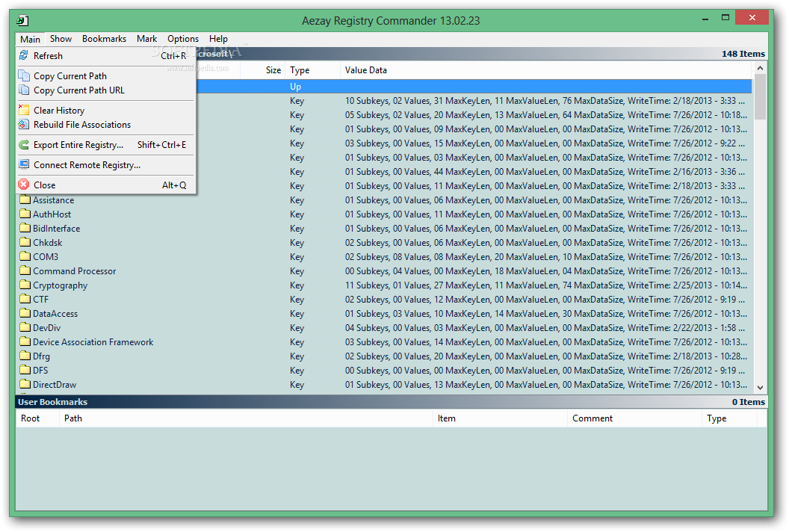Click the vertical scrollbar thumb in registry list
This screenshot has width=789, height=532.
pyautogui.click(x=760, y=96)
